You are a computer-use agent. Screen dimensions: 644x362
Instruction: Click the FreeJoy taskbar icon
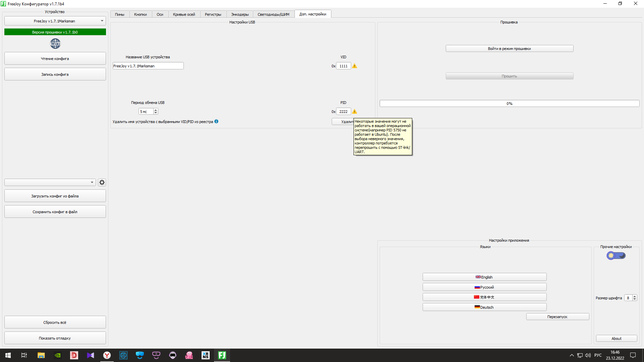point(222,355)
